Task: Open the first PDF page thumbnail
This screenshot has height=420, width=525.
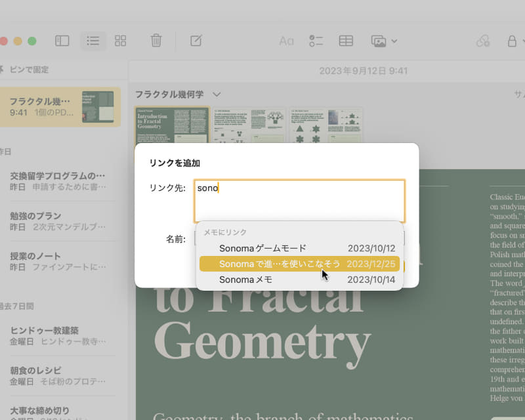Action: point(171,125)
